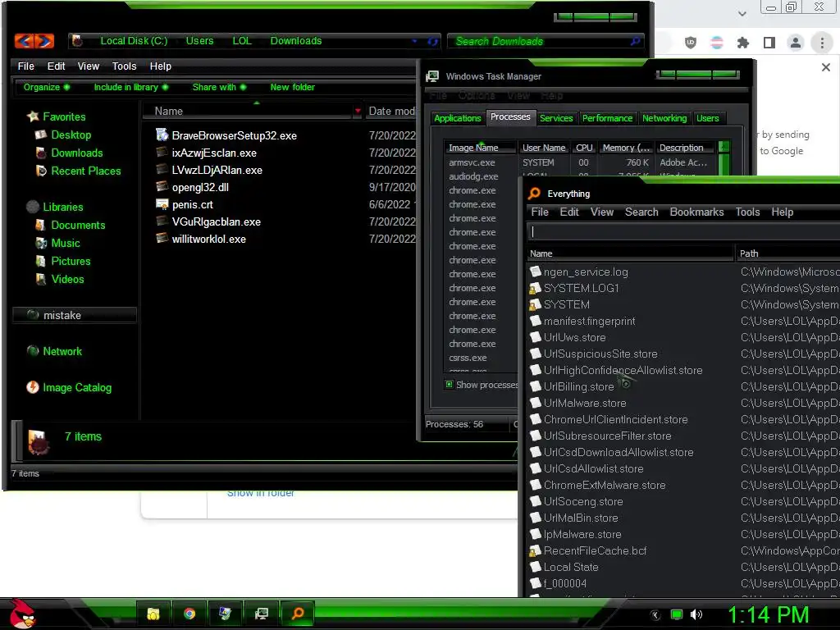Select Downloads in the Favorites sidebar
The height and width of the screenshot is (630, 840).
pyautogui.click(x=76, y=153)
